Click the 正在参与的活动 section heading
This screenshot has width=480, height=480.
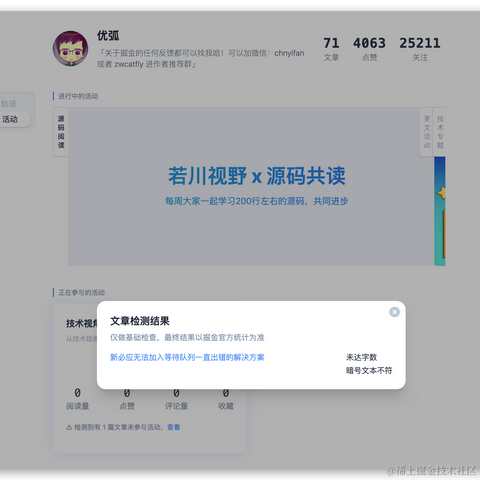81,292
